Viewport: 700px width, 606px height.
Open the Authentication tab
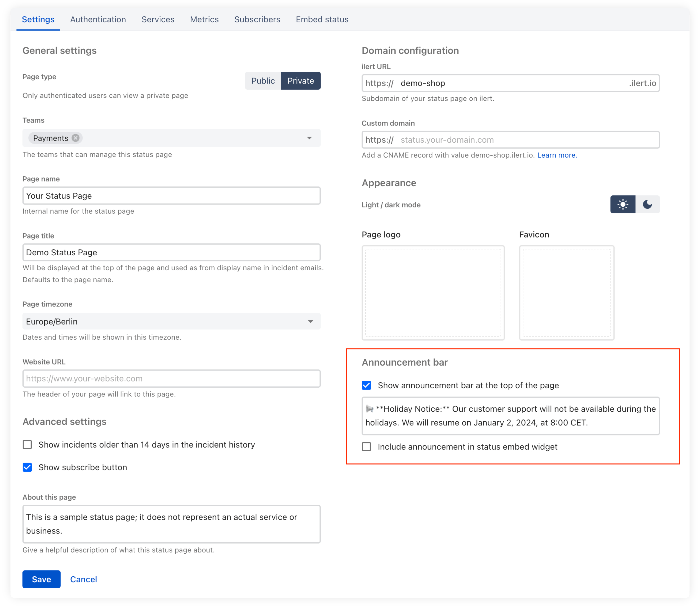(98, 20)
